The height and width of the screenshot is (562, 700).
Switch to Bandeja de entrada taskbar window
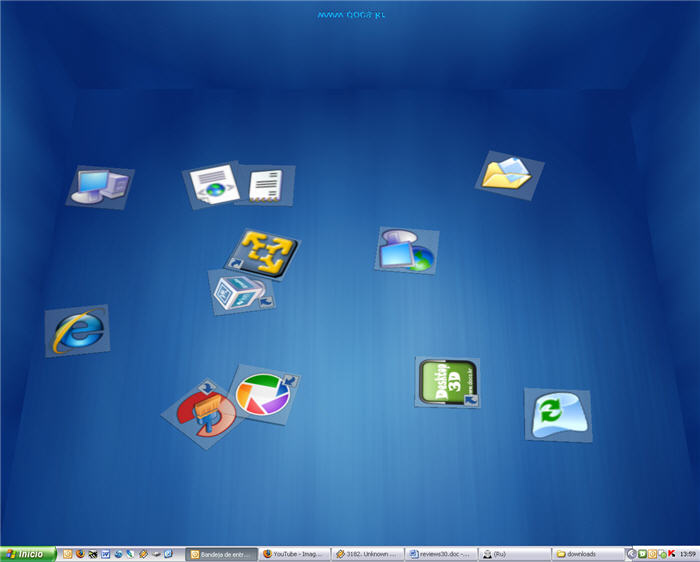(x=221, y=554)
